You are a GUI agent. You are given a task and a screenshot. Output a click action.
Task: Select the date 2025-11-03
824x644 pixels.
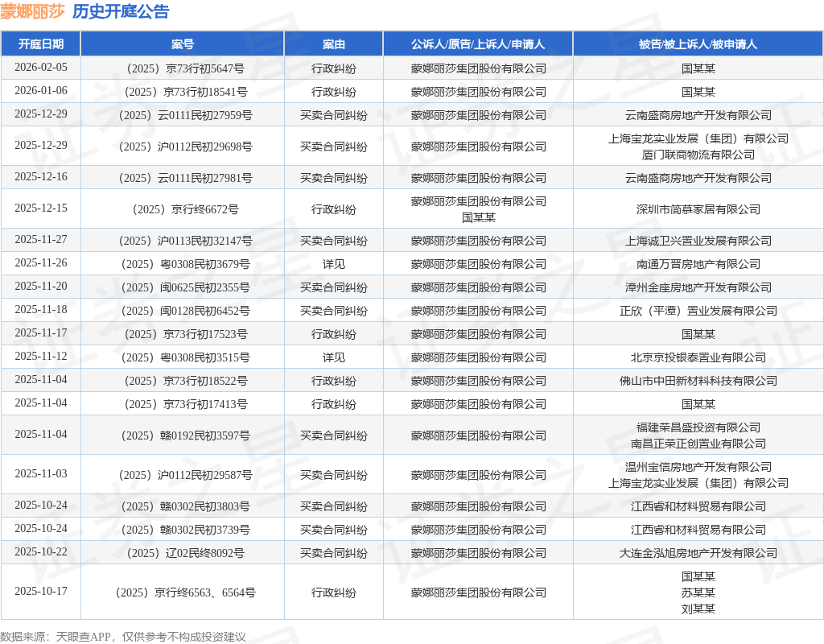[x=41, y=473]
